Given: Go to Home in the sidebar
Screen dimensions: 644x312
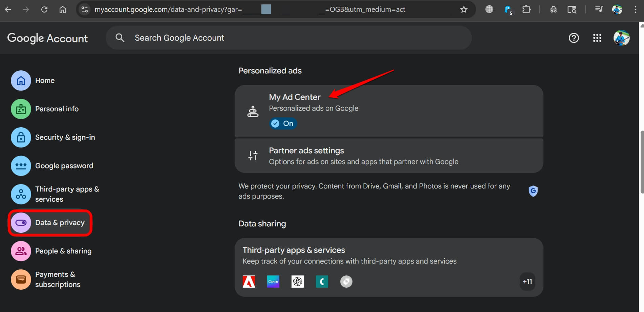Looking at the screenshot, I should pyautogui.click(x=33, y=81).
